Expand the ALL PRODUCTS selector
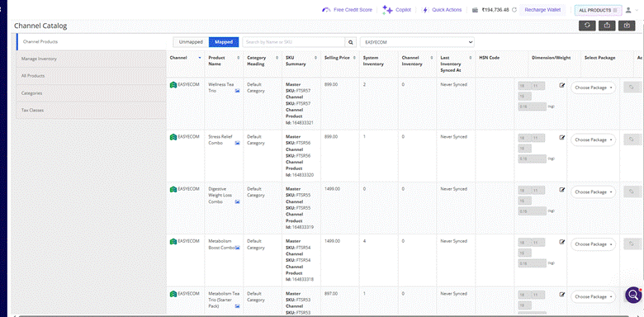Screen dimensions: 644x317 (598, 10)
